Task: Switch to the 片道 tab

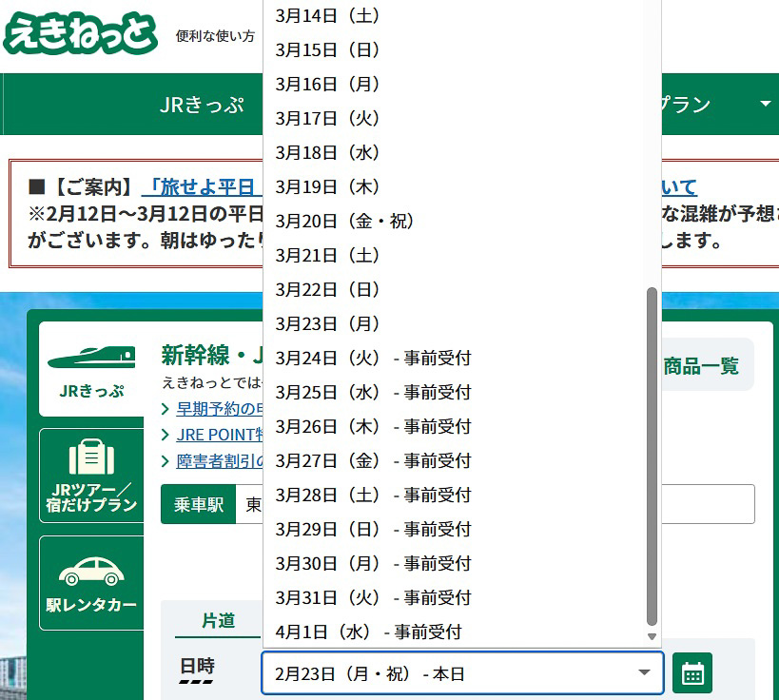Action: click(217, 619)
